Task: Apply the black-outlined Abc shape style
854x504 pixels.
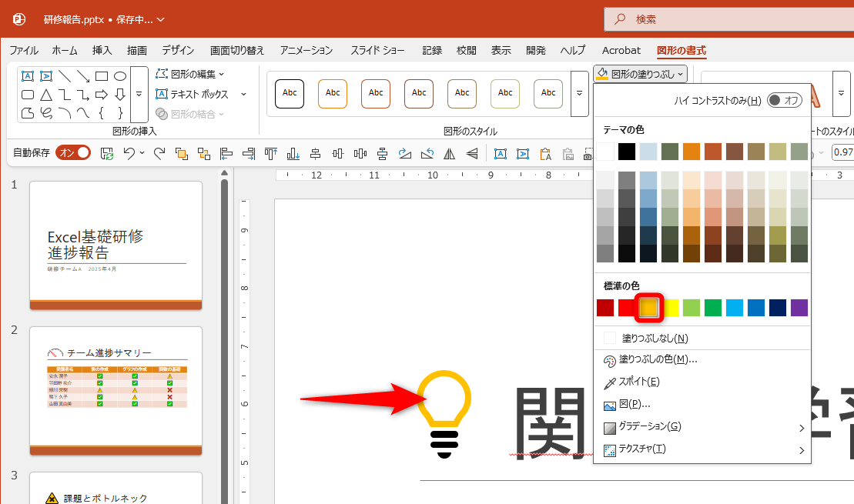Action: pos(290,94)
